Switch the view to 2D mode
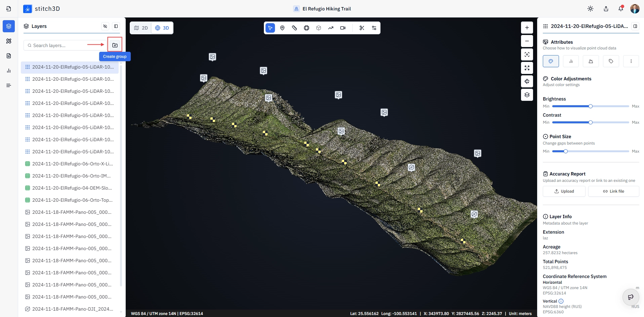 pyautogui.click(x=141, y=28)
